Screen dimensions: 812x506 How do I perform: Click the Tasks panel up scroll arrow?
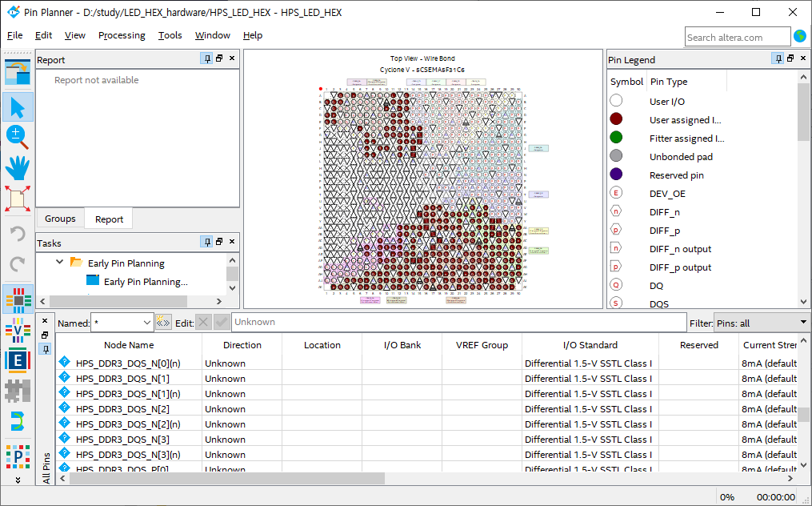(233, 260)
